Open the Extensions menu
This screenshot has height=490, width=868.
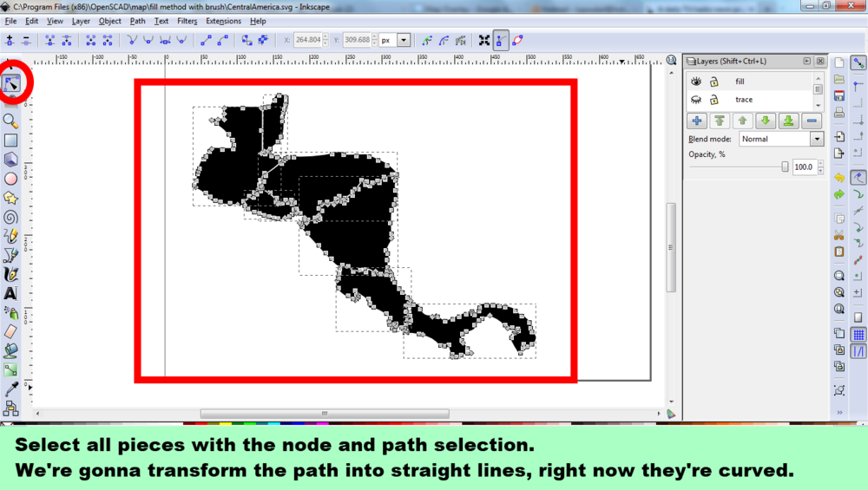click(x=223, y=21)
